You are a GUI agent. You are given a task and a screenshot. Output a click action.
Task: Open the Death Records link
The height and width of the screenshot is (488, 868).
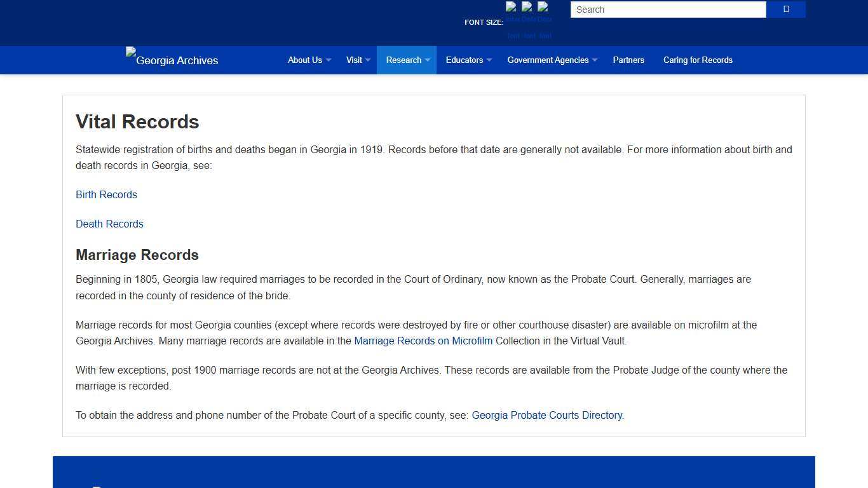pos(109,224)
